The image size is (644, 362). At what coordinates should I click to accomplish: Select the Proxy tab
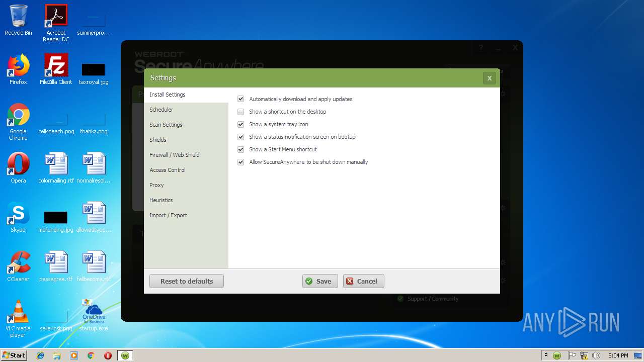click(x=186, y=185)
